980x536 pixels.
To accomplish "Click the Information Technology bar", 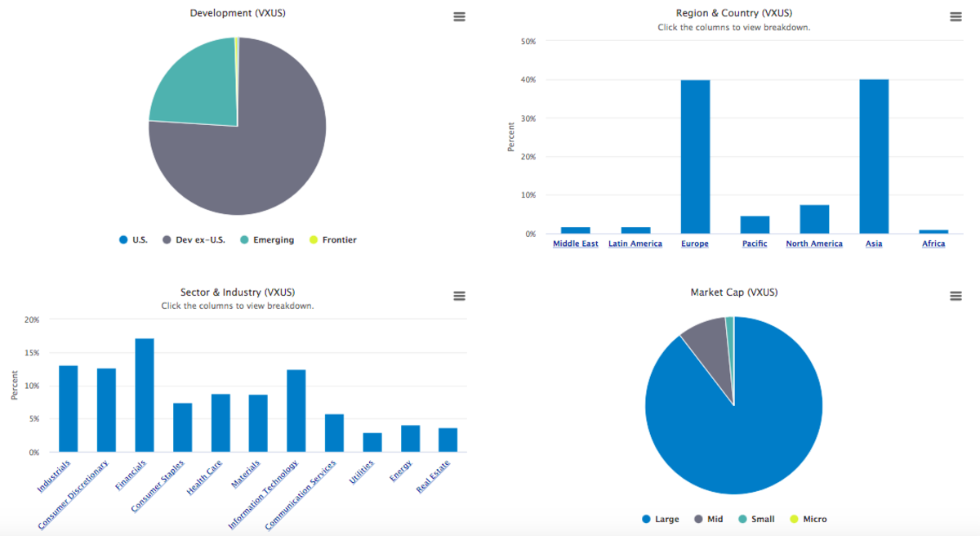I will (x=296, y=411).
